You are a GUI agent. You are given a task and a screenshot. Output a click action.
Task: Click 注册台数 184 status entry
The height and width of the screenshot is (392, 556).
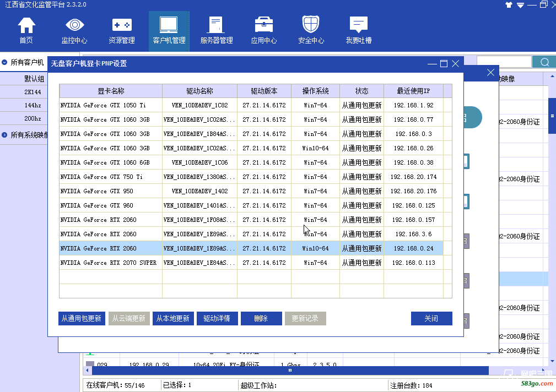411,385
